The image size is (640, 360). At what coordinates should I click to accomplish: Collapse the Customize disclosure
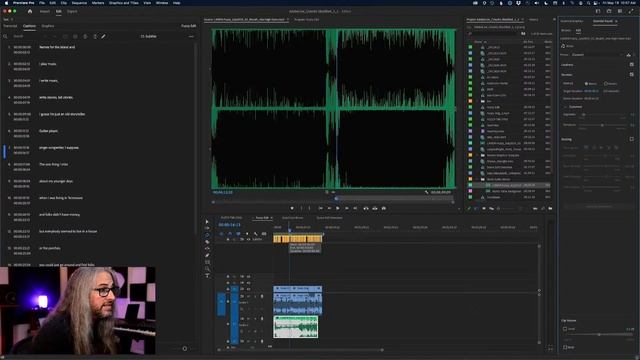point(566,107)
